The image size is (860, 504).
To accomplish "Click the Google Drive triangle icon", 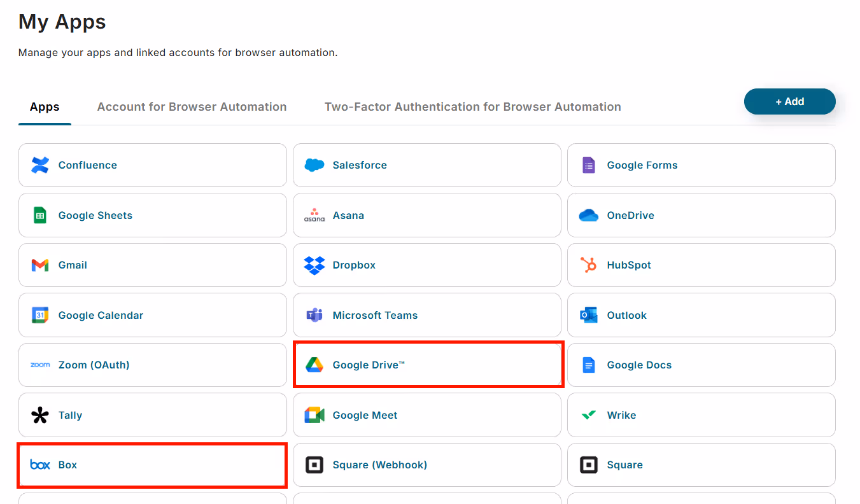I will [314, 365].
